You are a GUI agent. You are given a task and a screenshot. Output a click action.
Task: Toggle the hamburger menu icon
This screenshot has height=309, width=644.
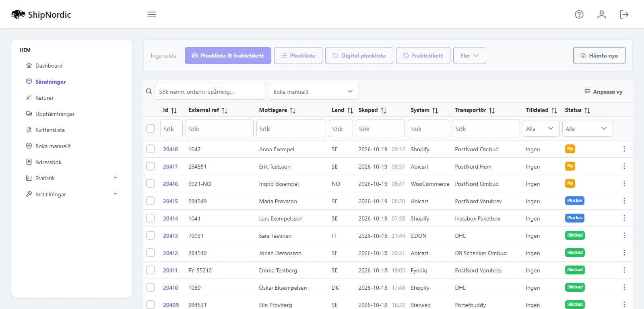[x=152, y=14]
